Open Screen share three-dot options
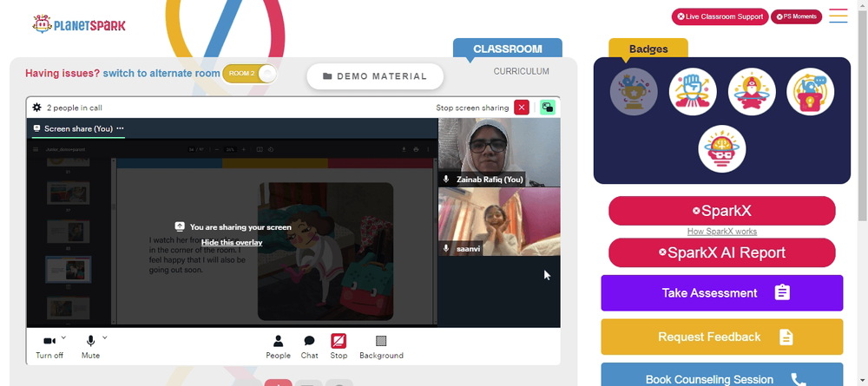This screenshot has height=386, width=868. point(120,128)
